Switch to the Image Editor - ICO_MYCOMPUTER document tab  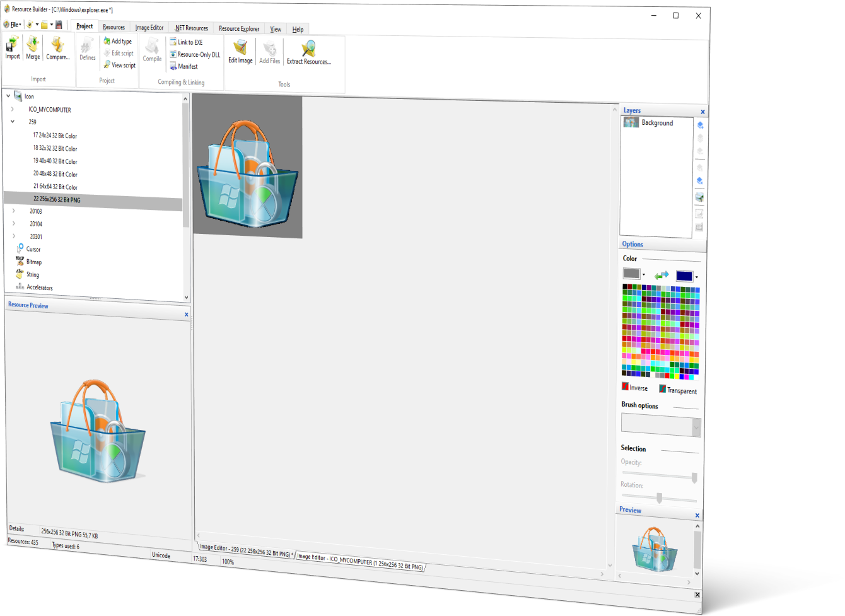[x=360, y=561]
